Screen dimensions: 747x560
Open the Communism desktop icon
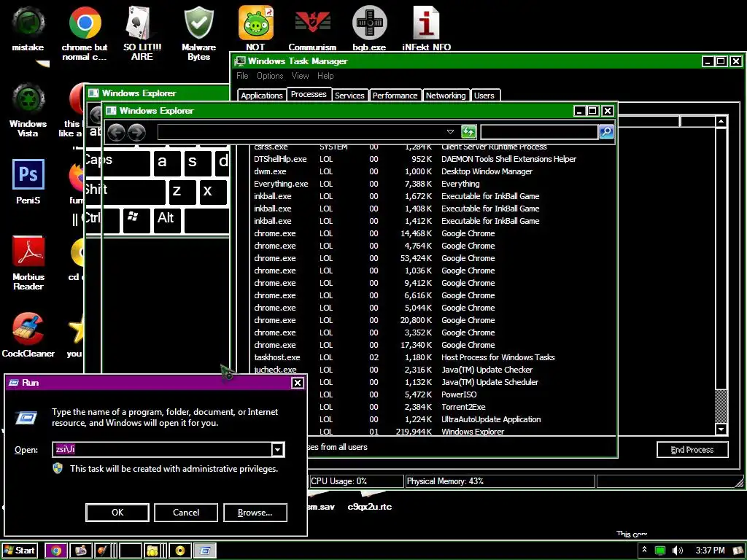312,28
